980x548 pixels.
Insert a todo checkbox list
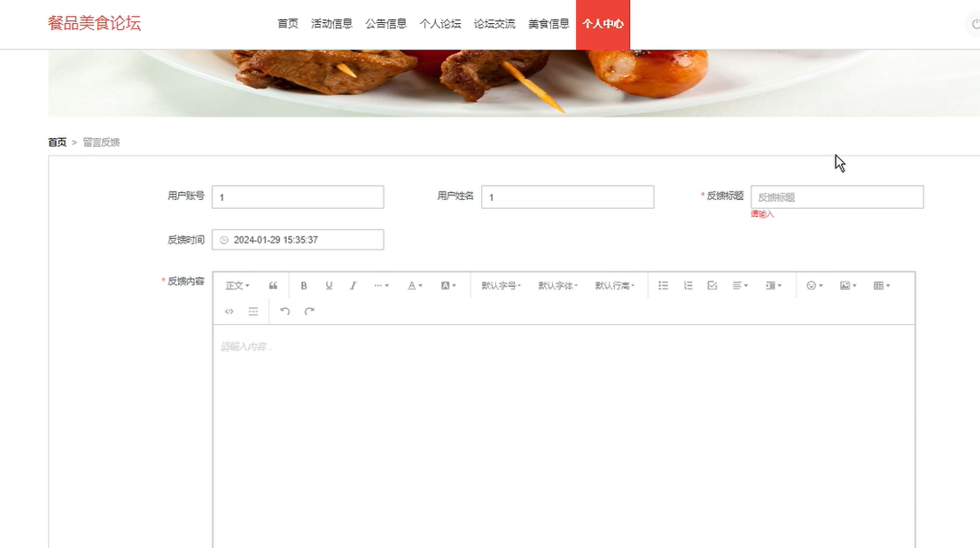[712, 285]
